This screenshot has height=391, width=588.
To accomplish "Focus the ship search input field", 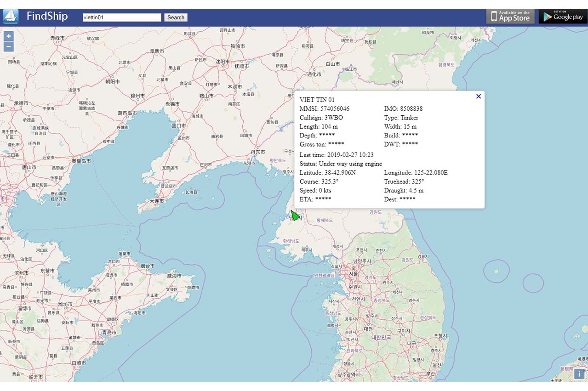I will click(x=122, y=17).
